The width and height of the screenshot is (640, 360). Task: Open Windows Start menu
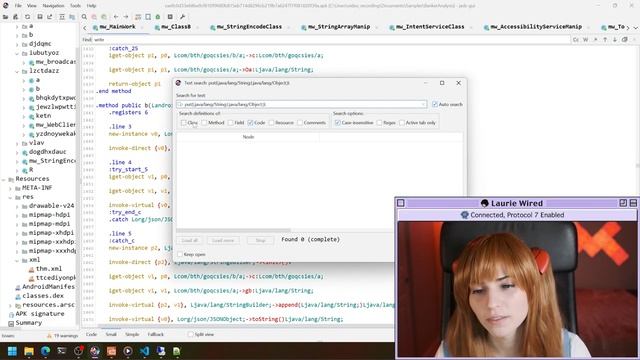point(12,351)
